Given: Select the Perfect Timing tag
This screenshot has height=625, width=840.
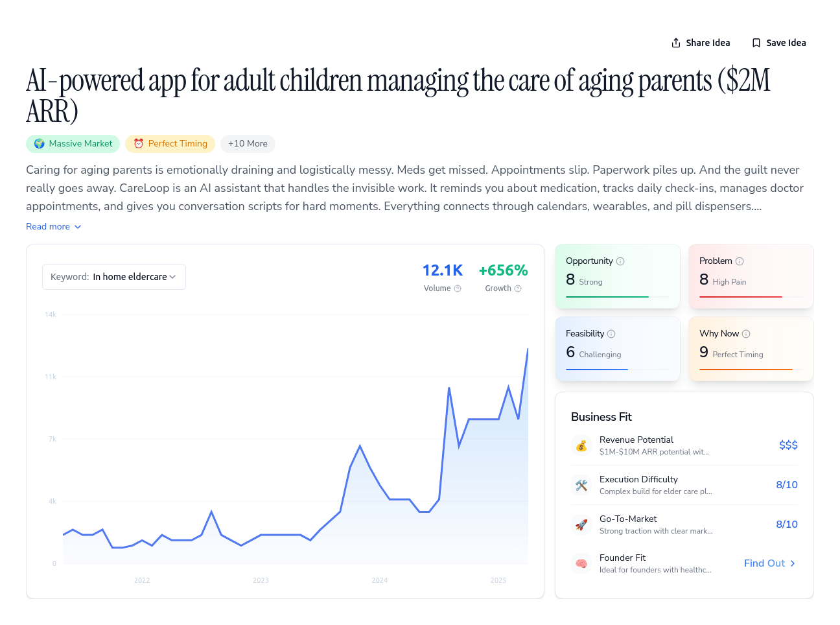Looking at the screenshot, I should tap(170, 144).
